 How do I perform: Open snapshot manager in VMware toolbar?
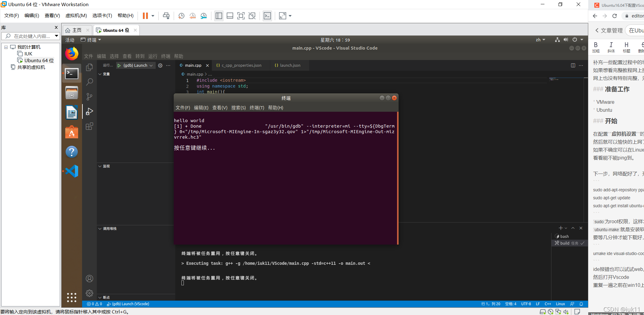[x=204, y=16]
